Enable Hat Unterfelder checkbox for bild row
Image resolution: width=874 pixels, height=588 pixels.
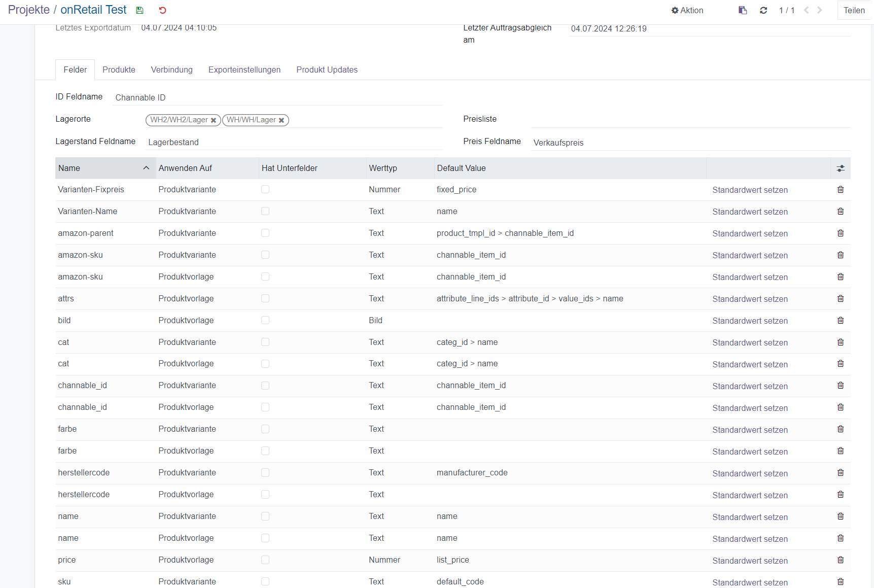click(265, 321)
